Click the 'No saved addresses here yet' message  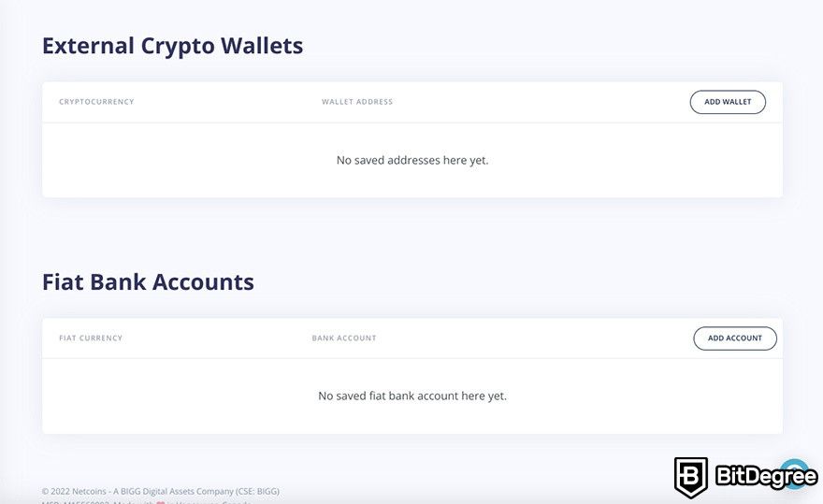(412, 160)
